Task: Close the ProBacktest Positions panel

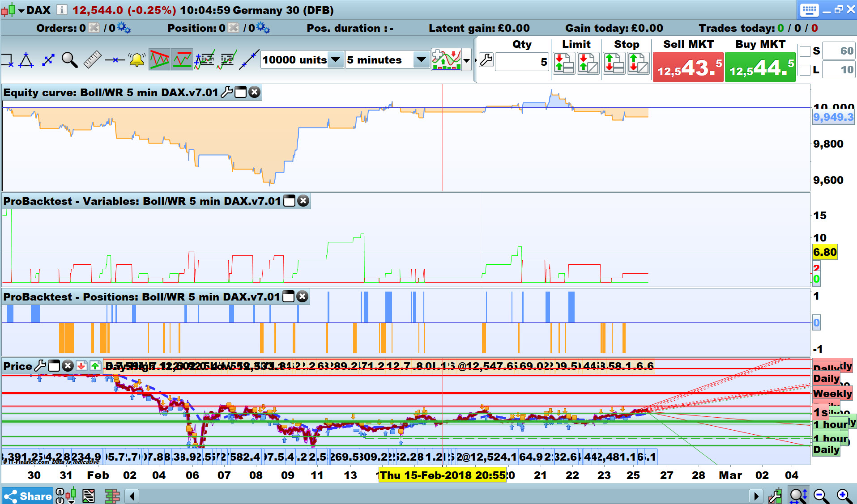Action: (x=302, y=296)
